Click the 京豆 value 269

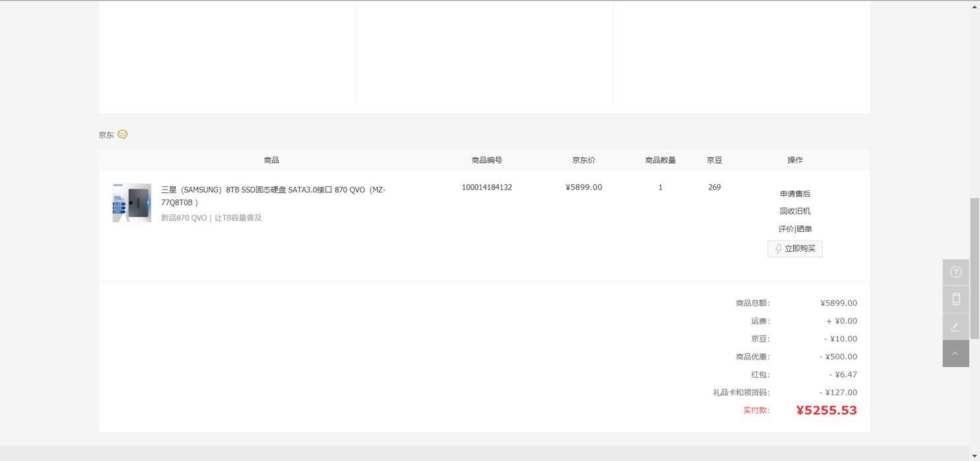pos(714,188)
